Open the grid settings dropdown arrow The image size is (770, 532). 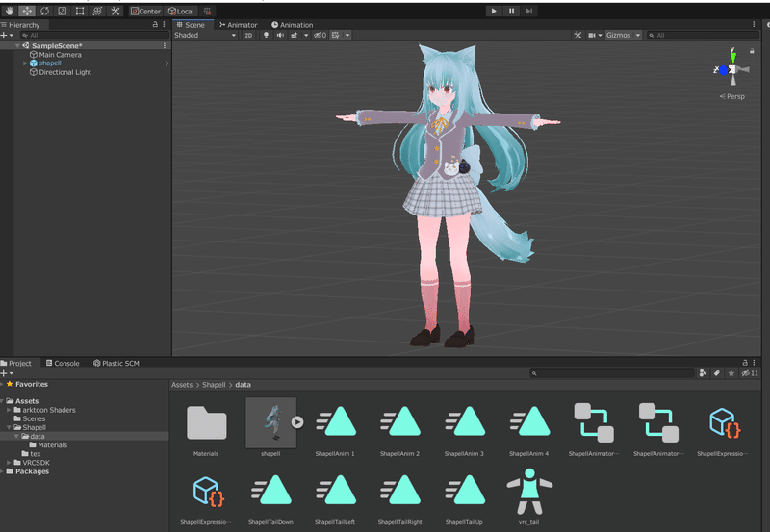click(347, 35)
